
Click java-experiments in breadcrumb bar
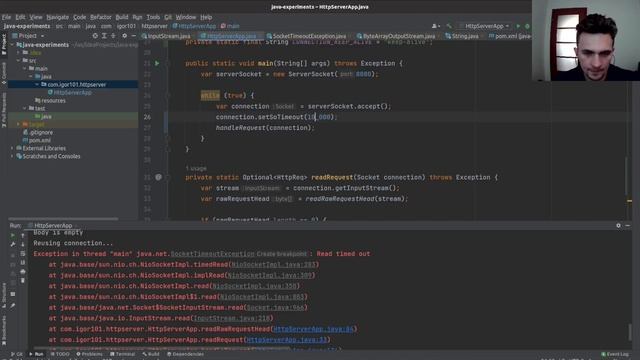tap(27, 26)
